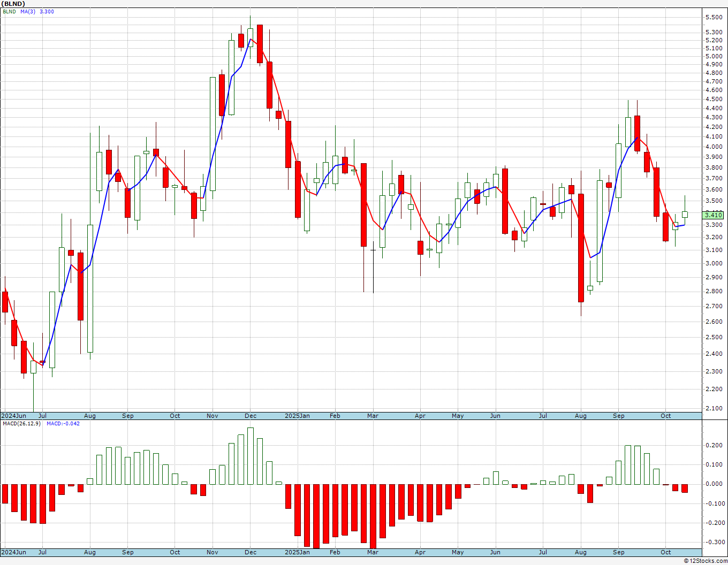Click the 2.100 price axis label
Screen dimensions: 728x565
pos(714,409)
